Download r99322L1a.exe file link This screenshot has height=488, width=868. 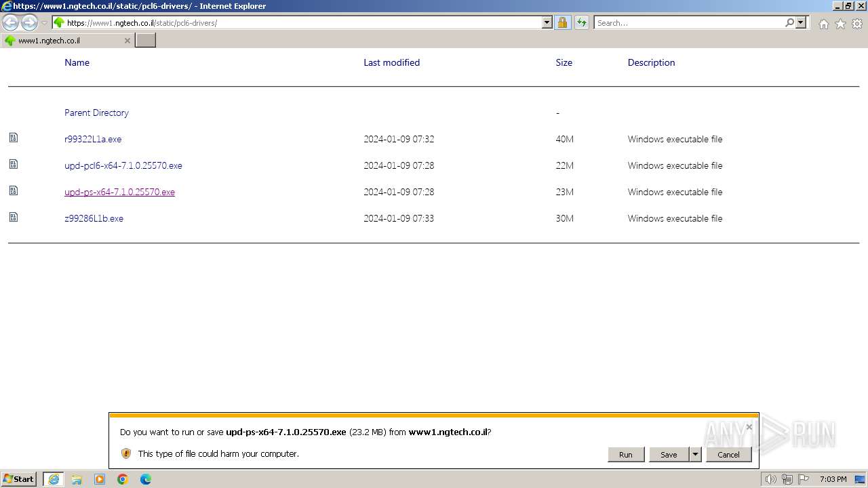(93, 139)
